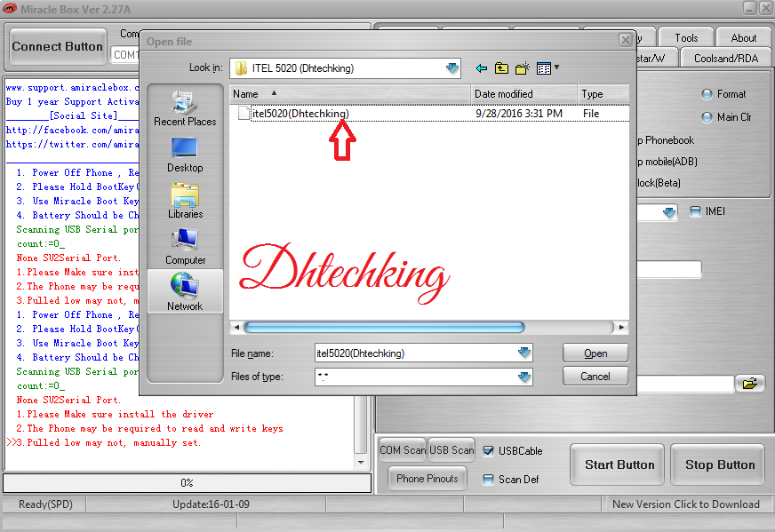The image size is (775, 532).
Task: Click the file list scroll right arrow
Action: [x=621, y=327]
